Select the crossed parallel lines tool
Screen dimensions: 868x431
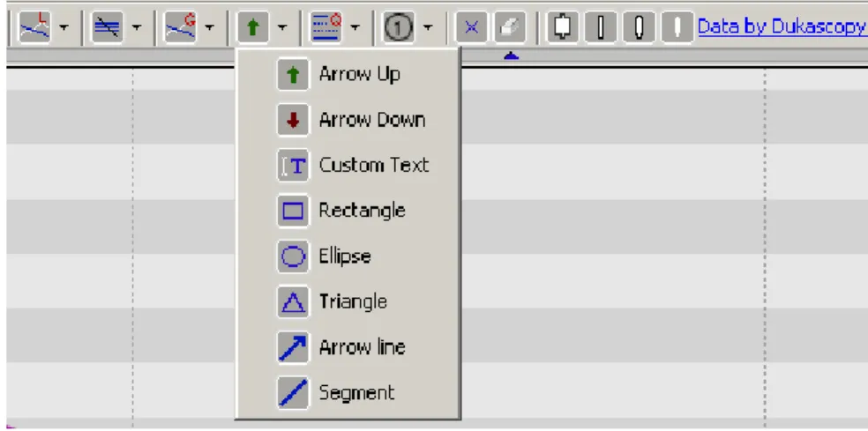click(x=108, y=27)
